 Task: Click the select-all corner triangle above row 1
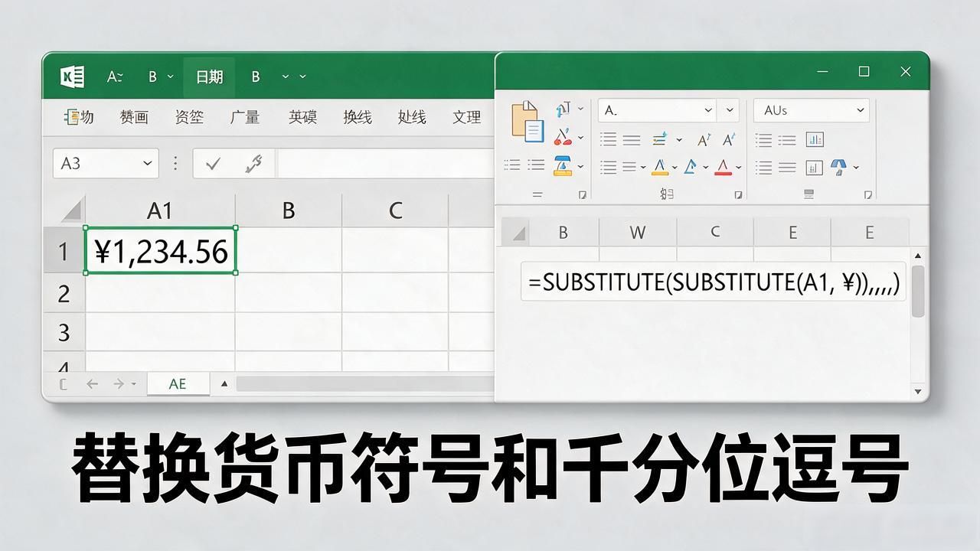[x=71, y=210]
